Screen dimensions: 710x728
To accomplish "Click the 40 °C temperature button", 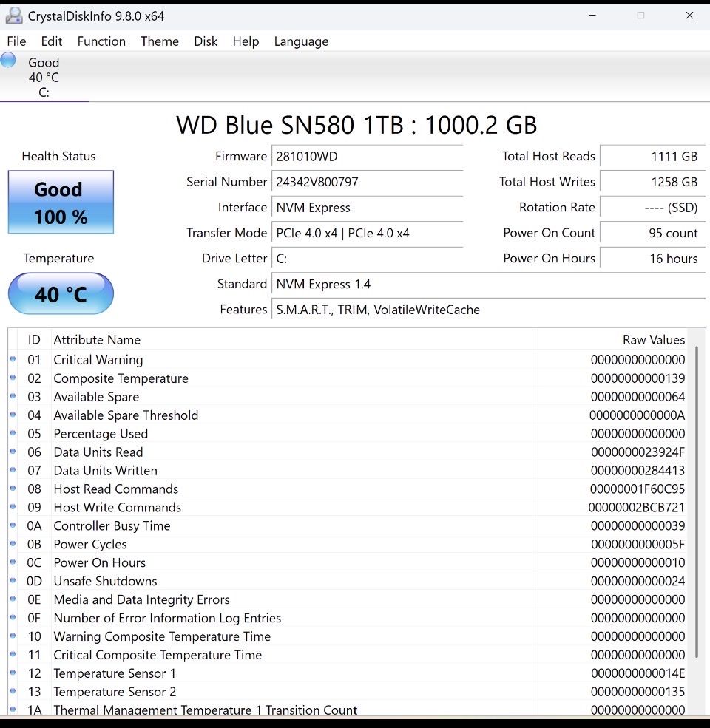I will point(61,294).
